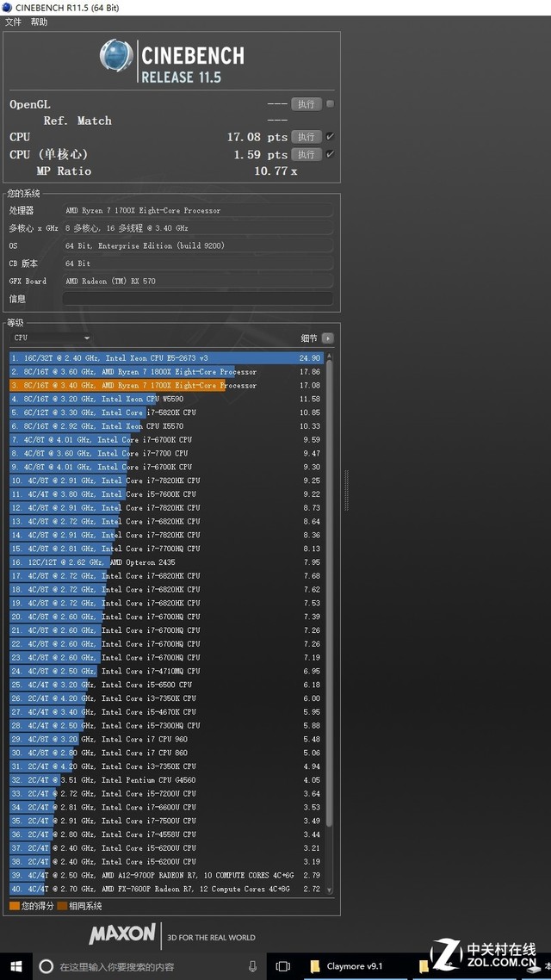This screenshot has width=551, height=980.
Task: Toggle the CPU test checkbox
Action: click(x=330, y=137)
